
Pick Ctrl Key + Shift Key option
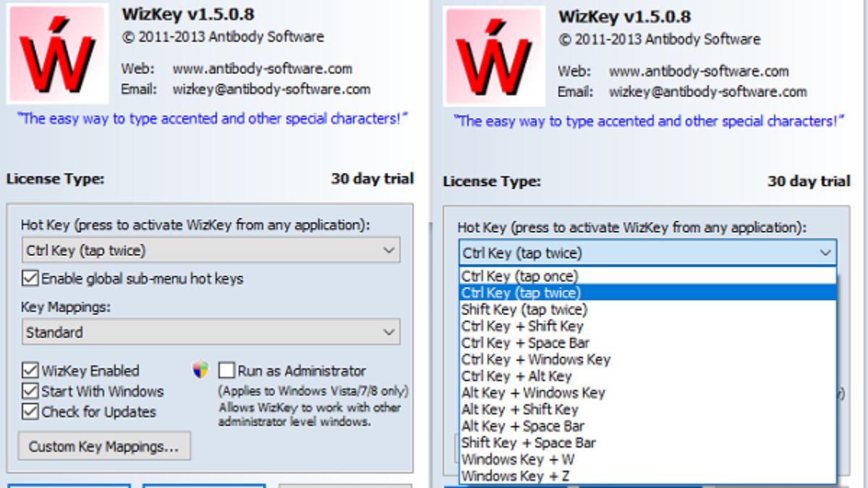[x=647, y=326]
